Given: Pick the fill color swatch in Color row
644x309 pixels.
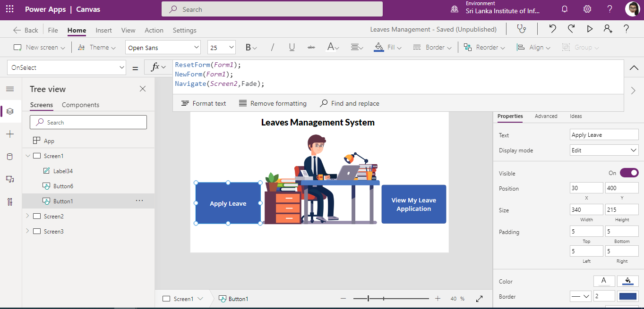Looking at the screenshot, I should tap(628, 281).
